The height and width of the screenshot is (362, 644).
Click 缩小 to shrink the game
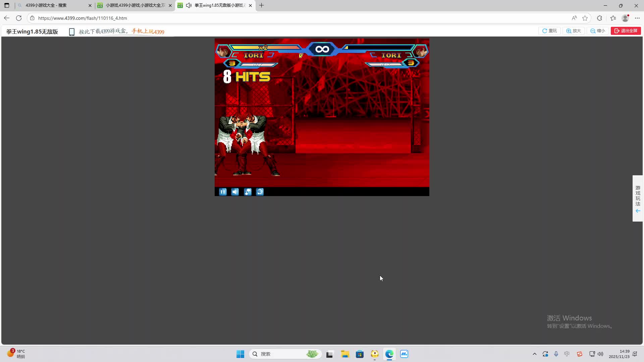pyautogui.click(x=598, y=31)
